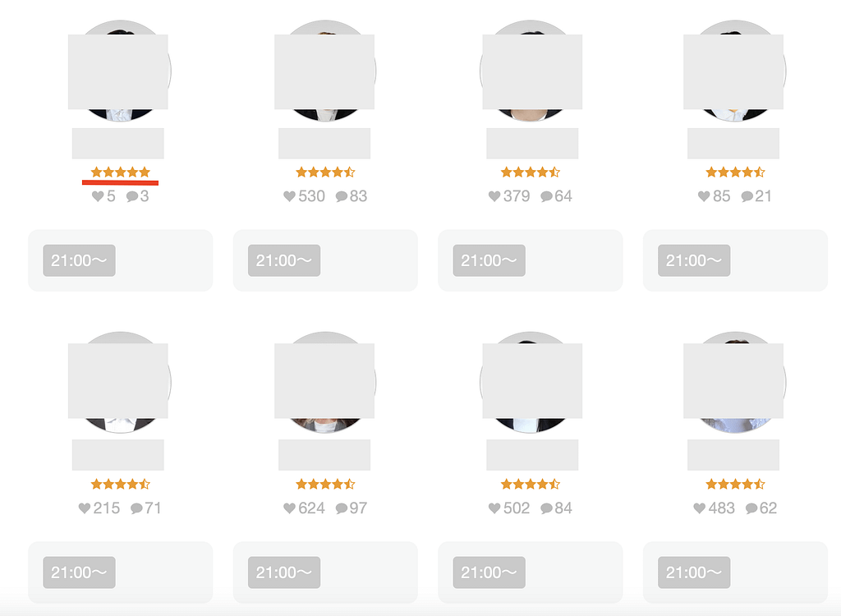Click the comment bubble icon beside 21
Screen dimensions: 841x616
[747, 196]
